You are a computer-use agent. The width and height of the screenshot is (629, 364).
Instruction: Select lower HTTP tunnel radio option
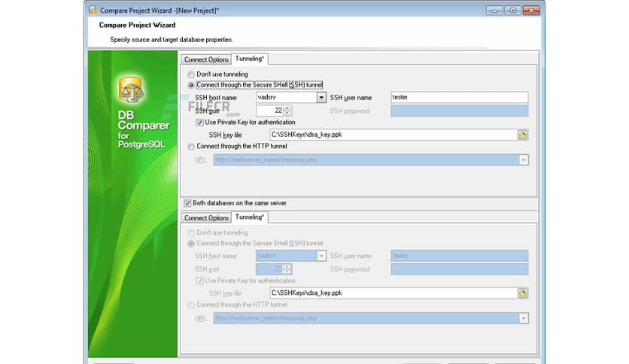tap(191, 305)
